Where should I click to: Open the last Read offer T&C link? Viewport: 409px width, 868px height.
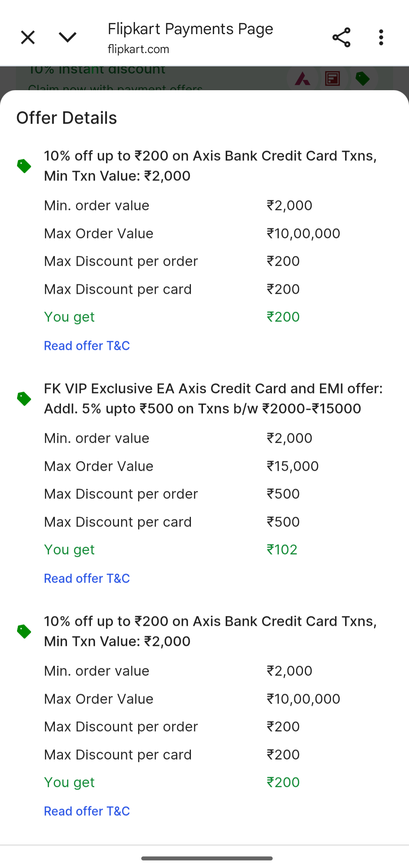[x=87, y=811]
